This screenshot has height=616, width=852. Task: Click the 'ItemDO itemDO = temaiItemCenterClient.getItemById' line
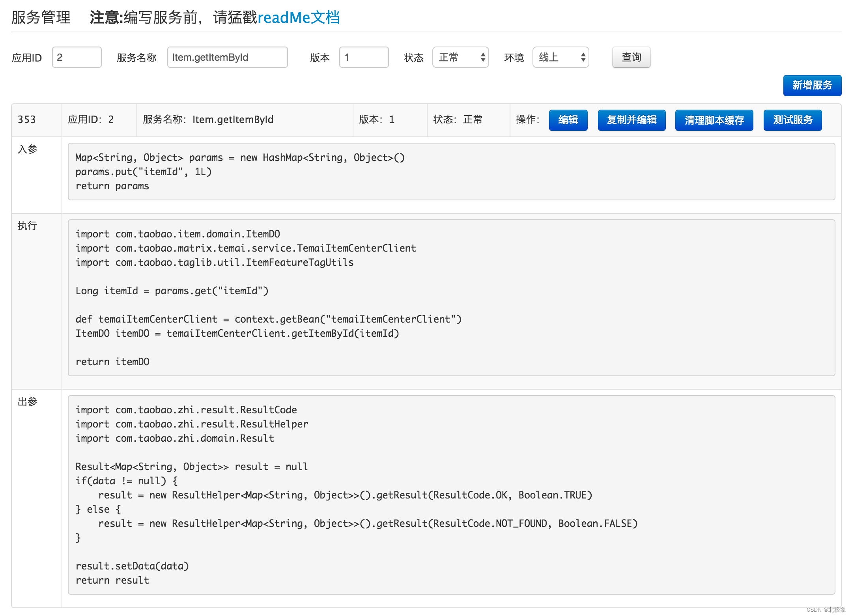click(237, 334)
